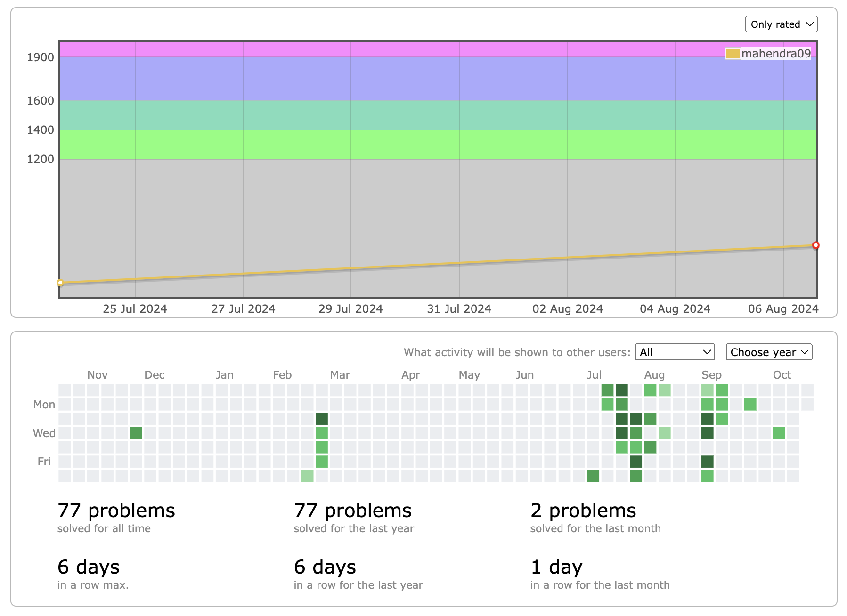This screenshot has height=616, width=847.
Task: Click the "2 problems" solved last month stat
Action: point(583,511)
